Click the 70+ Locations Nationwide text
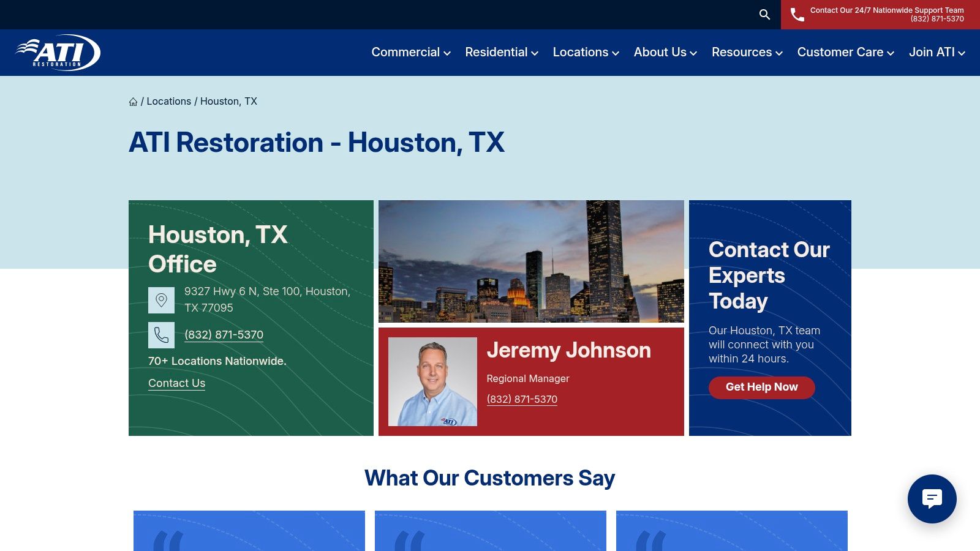Image resolution: width=980 pixels, height=551 pixels. [217, 361]
